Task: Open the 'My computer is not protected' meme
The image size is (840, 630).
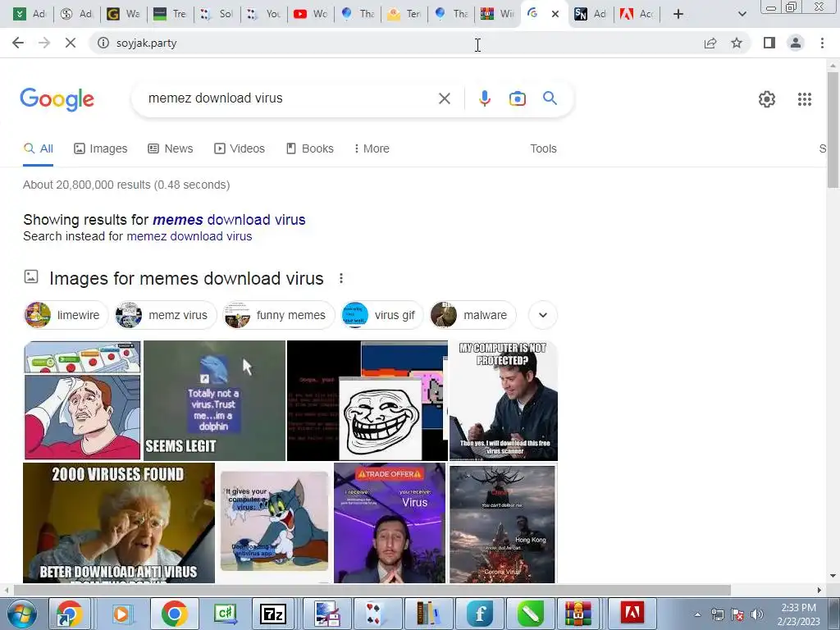Action: coord(504,400)
